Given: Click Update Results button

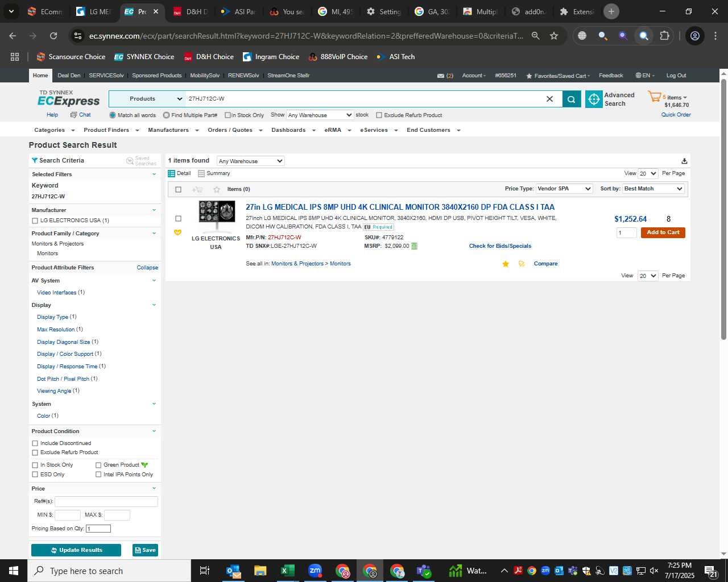Looking at the screenshot, I should (76, 550).
